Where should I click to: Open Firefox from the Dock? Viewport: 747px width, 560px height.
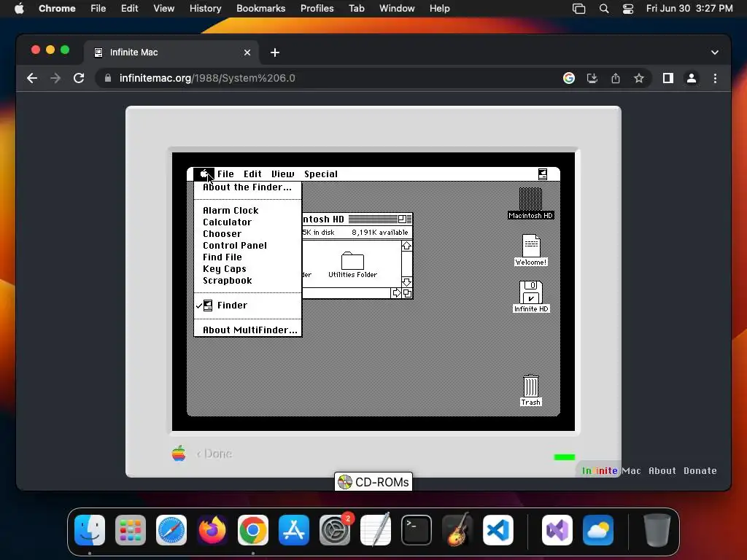pyautogui.click(x=212, y=530)
